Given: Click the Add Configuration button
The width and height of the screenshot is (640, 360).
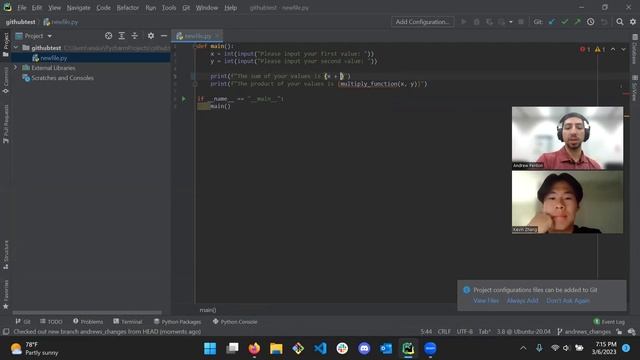Looking at the screenshot, I should coord(422,22).
